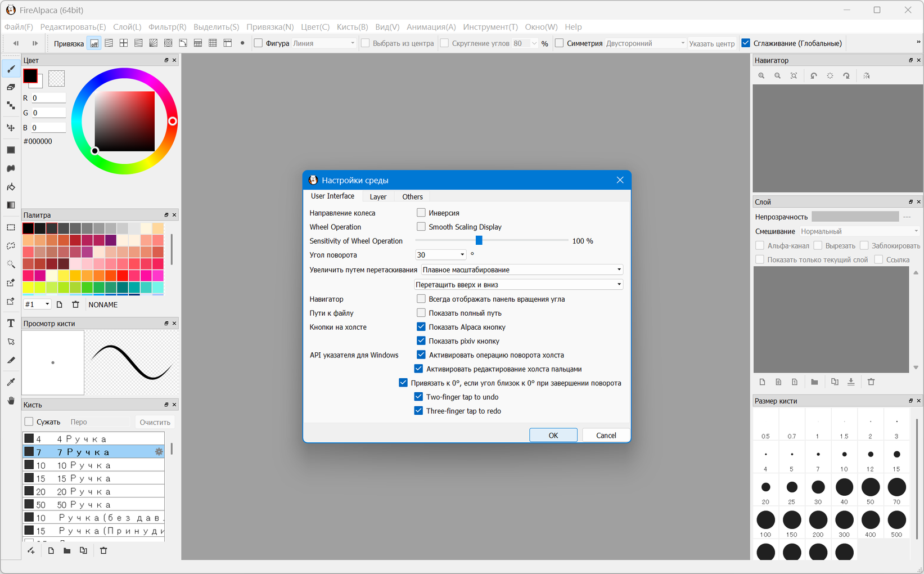Open the Кисть(B) menu

[352, 27]
